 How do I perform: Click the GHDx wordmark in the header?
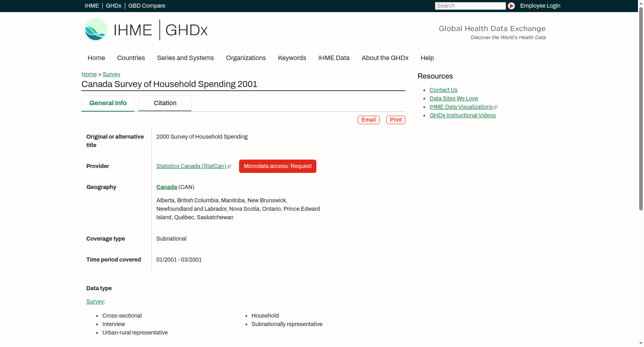186,30
